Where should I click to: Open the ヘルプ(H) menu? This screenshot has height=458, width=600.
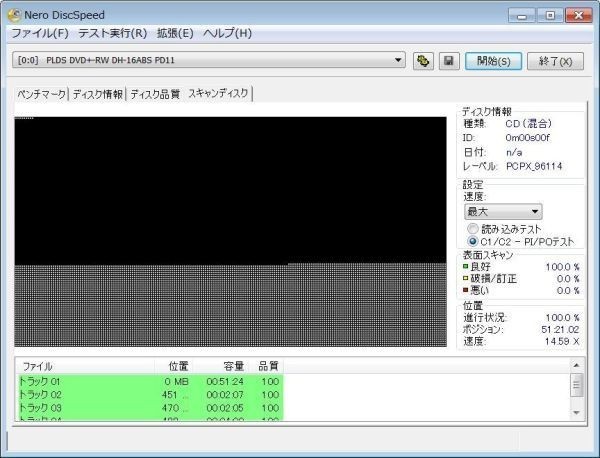[x=227, y=33]
